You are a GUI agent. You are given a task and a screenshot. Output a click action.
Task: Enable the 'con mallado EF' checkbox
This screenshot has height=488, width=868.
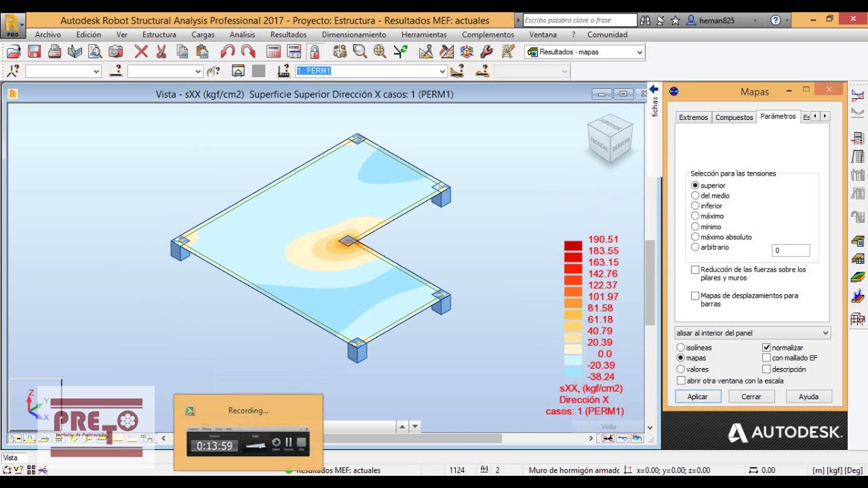(x=766, y=358)
